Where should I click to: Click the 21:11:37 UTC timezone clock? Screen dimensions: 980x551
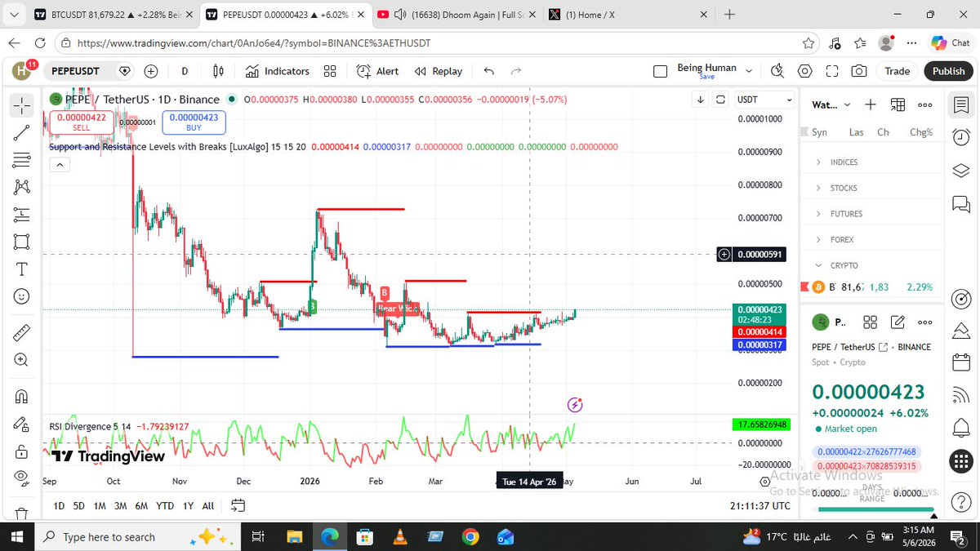[760, 506]
